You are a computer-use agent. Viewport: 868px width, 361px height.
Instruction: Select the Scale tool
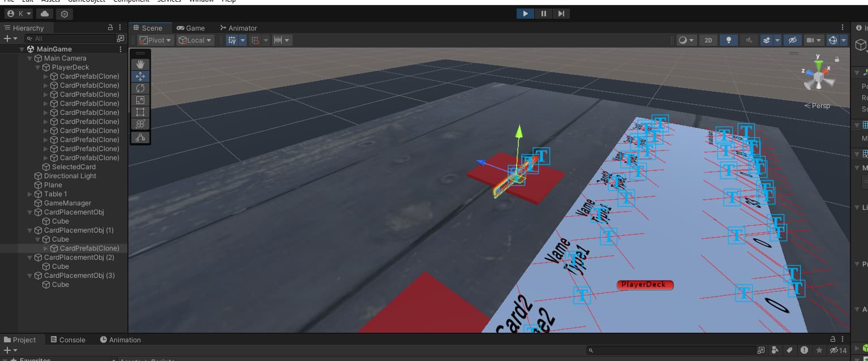[x=140, y=100]
